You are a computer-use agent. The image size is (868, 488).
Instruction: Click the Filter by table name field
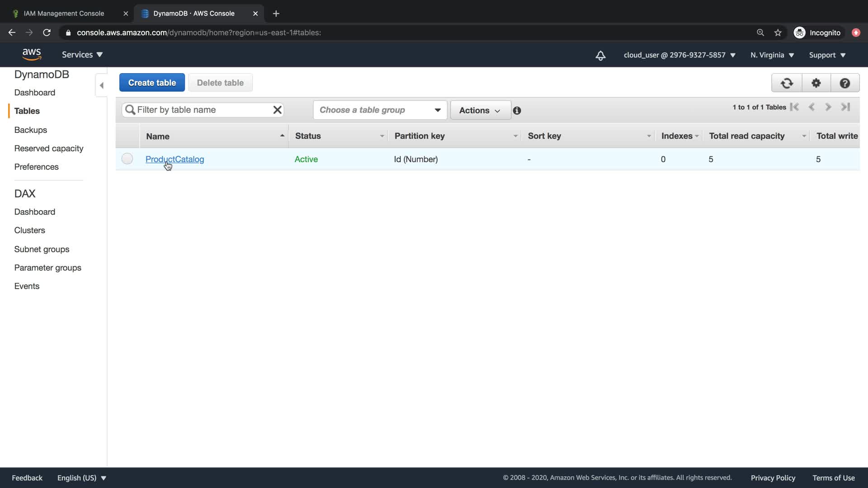[x=203, y=110]
